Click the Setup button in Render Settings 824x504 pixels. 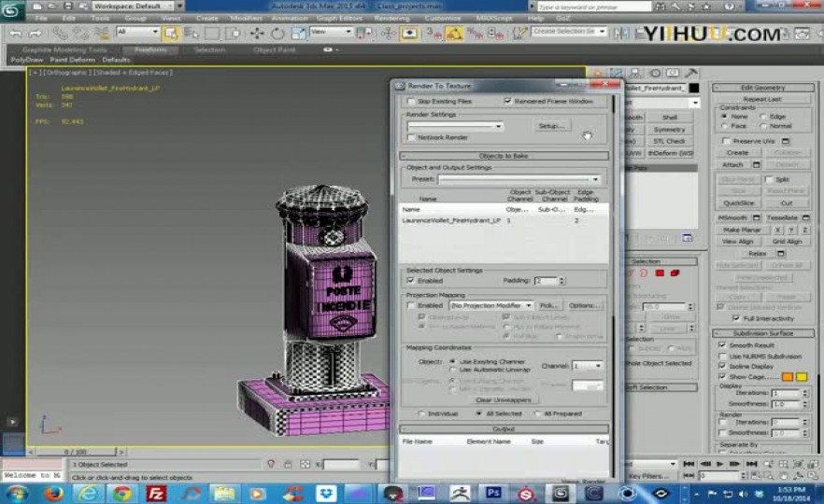click(x=551, y=126)
